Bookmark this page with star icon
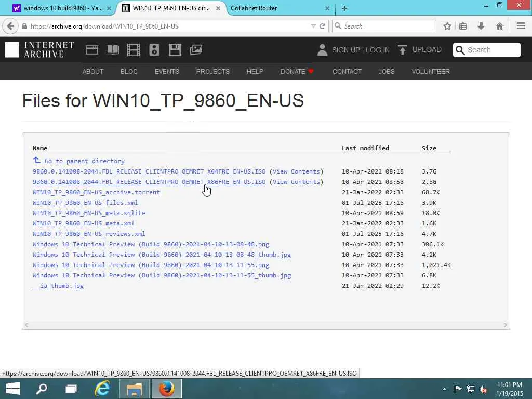Screen dimensions: 532x399 (447, 26)
